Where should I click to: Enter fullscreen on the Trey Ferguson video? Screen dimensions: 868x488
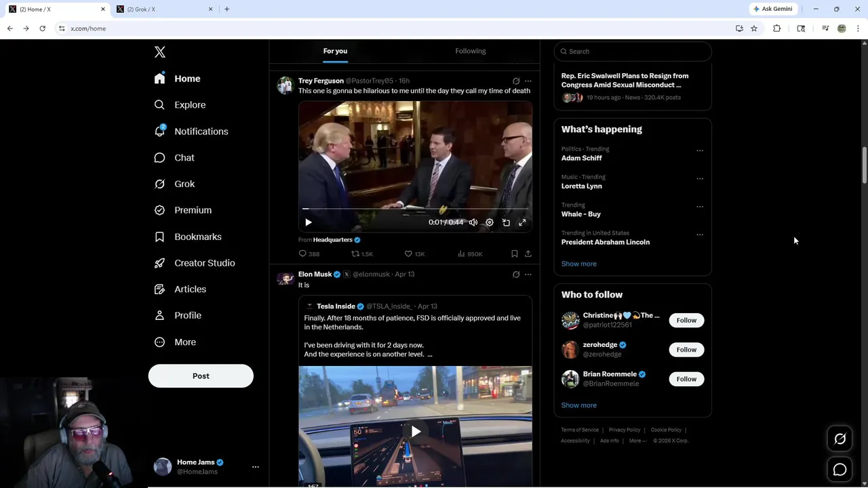click(x=522, y=222)
